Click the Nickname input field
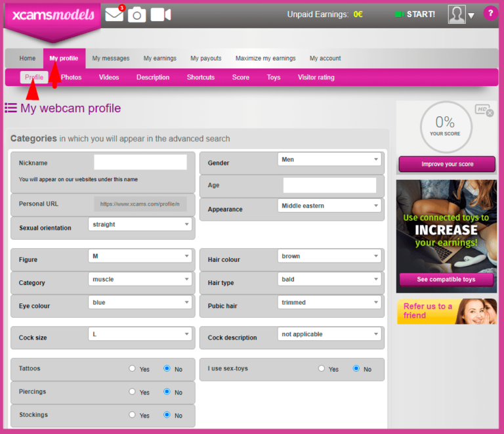 (140, 162)
